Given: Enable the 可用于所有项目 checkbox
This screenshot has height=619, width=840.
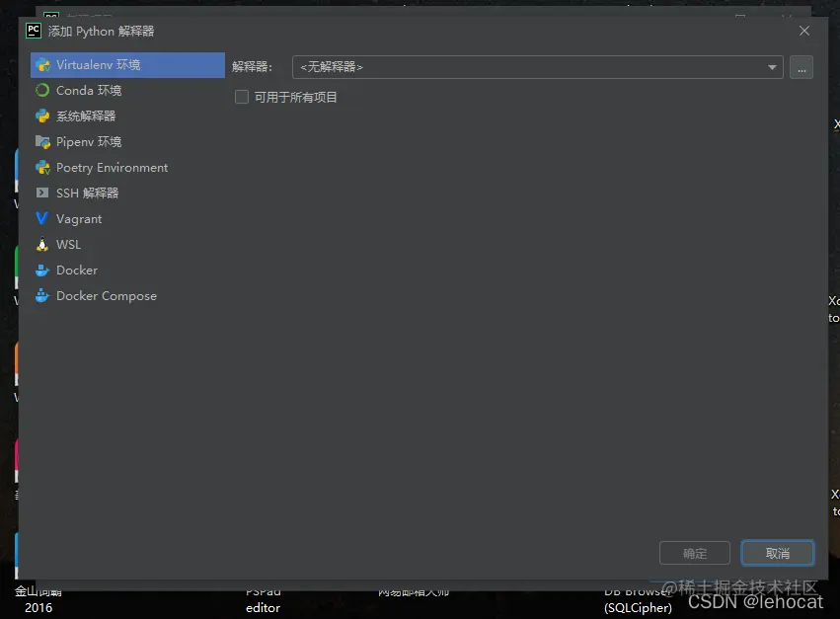Looking at the screenshot, I should pos(242,97).
